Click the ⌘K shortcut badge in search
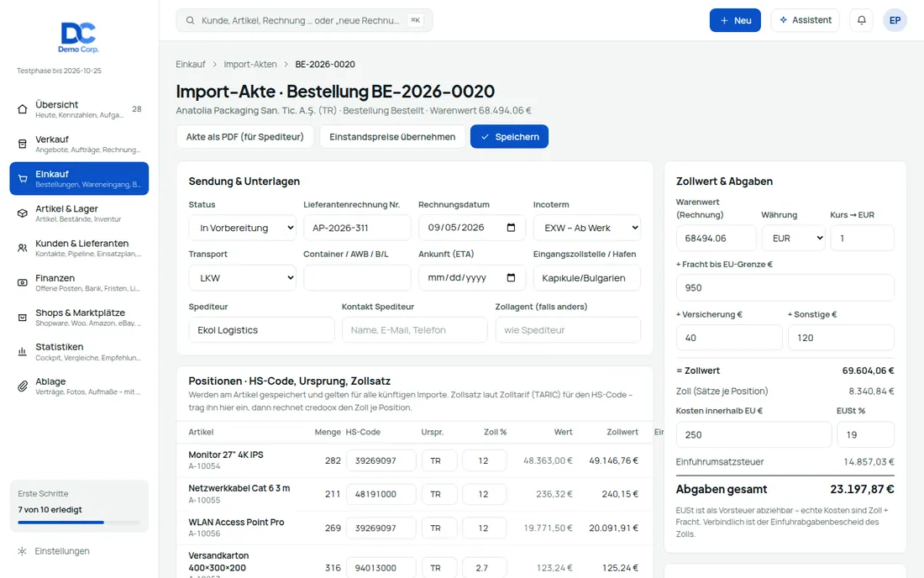924x578 pixels. [416, 20]
